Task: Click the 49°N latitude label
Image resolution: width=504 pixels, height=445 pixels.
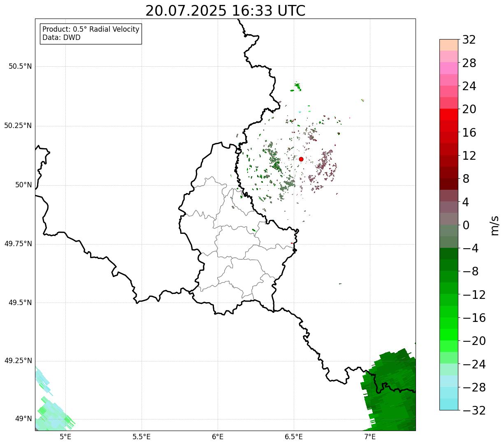Action: [23, 419]
